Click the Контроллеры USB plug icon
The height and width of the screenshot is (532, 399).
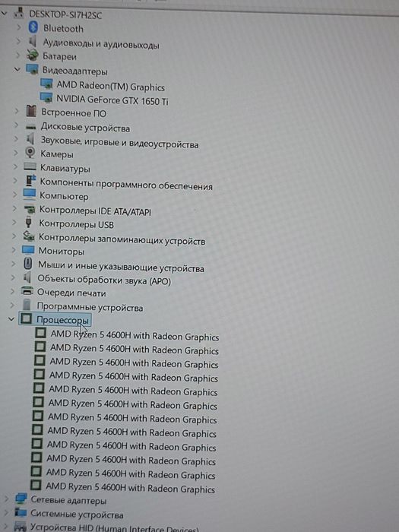[29, 222]
